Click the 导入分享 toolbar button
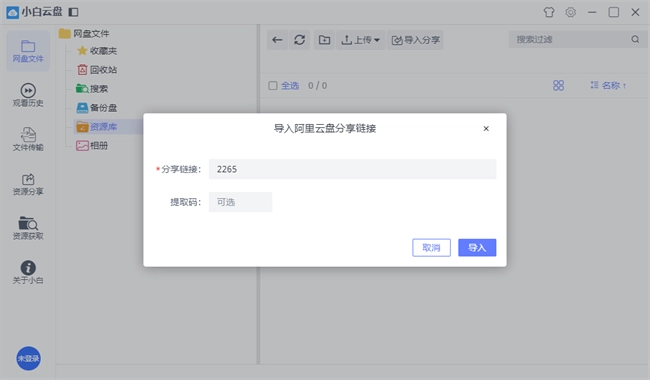650x380 pixels. (x=415, y=40)
